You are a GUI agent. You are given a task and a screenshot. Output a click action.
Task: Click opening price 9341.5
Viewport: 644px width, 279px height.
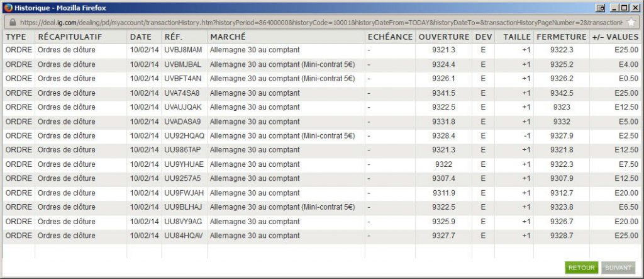pos(443,93)
